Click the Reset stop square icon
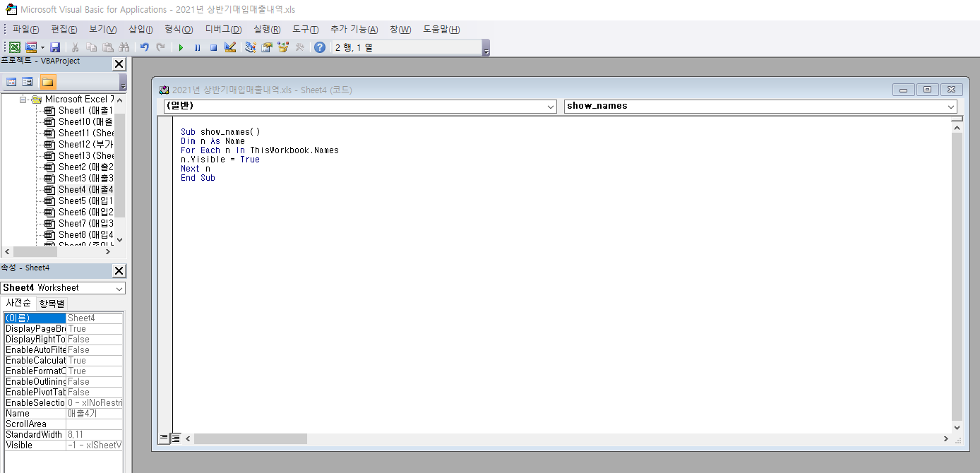Viewport: 980px width, 473px height. tap(213, 47)
